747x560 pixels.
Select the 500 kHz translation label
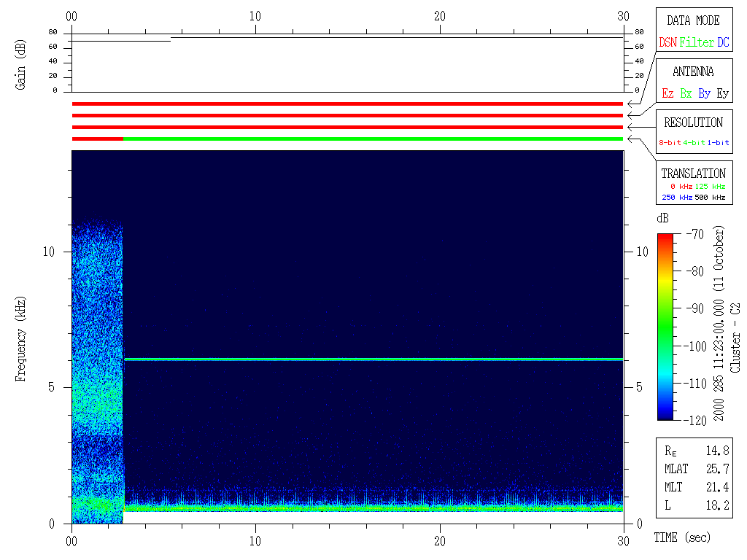coord(710,198)
